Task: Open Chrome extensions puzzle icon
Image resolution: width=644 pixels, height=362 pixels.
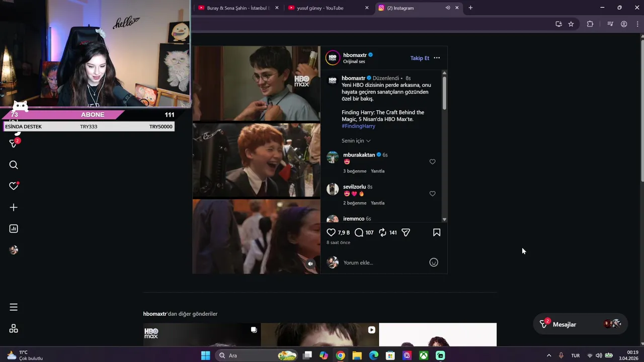Action: coord(590,24)
